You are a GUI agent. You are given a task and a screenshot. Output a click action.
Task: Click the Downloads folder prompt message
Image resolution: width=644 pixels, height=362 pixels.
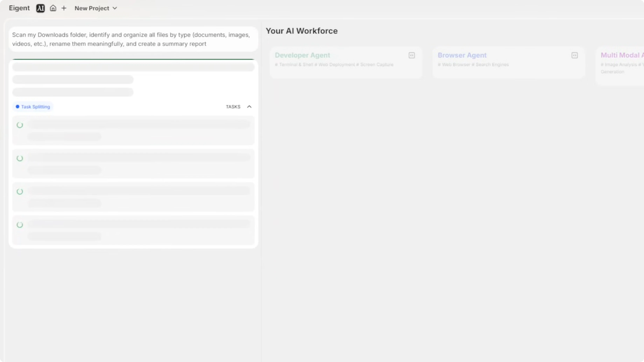pos(131,39)
